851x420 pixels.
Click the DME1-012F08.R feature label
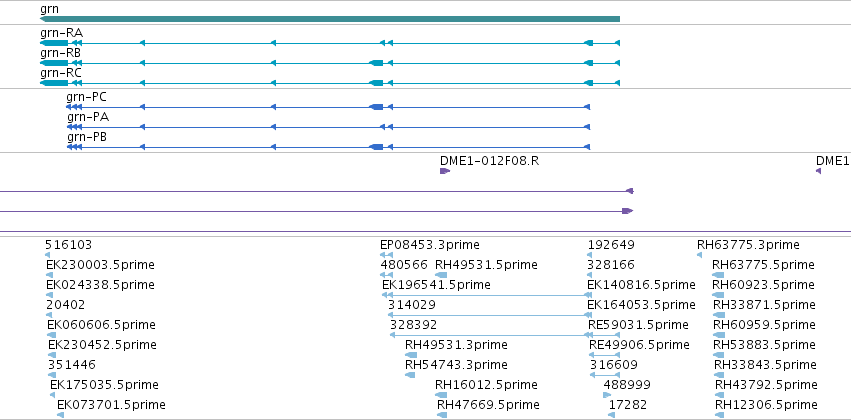click(x=490, y=161)
